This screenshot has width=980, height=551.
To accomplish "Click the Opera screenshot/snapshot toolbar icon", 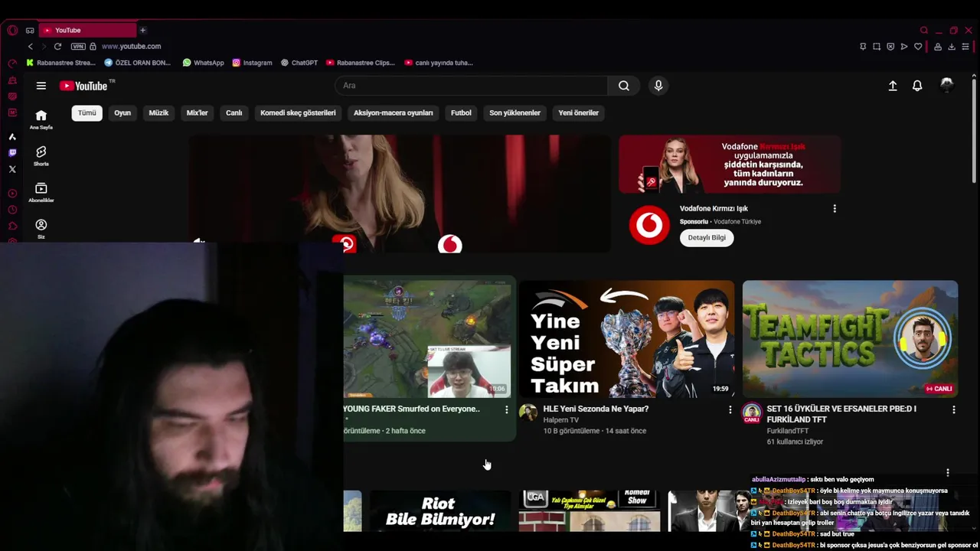I will pyautogui.click(x=877, y=47).
